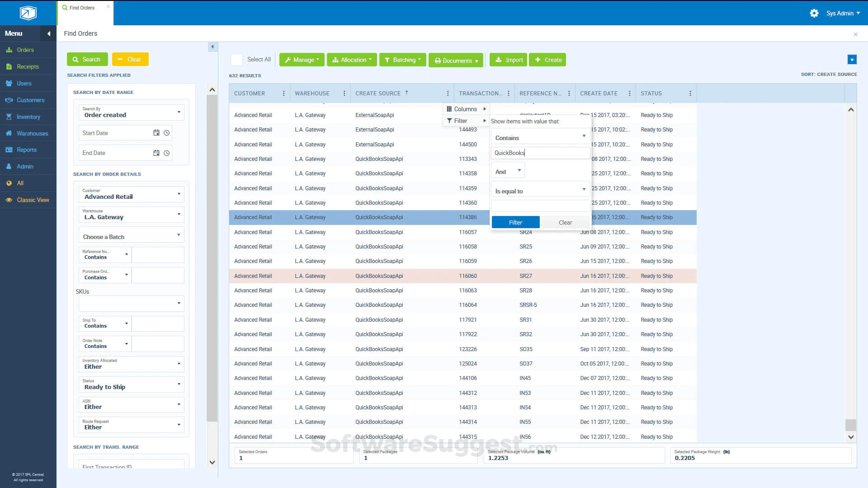
Task: Open the settings gear menu
Action: click(814, 13)
